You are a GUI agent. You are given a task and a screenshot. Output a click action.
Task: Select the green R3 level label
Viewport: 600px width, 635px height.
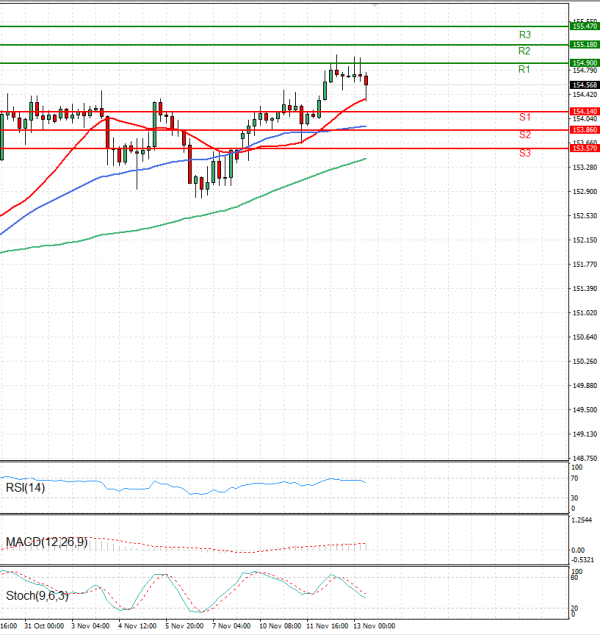tap(524, 34)
